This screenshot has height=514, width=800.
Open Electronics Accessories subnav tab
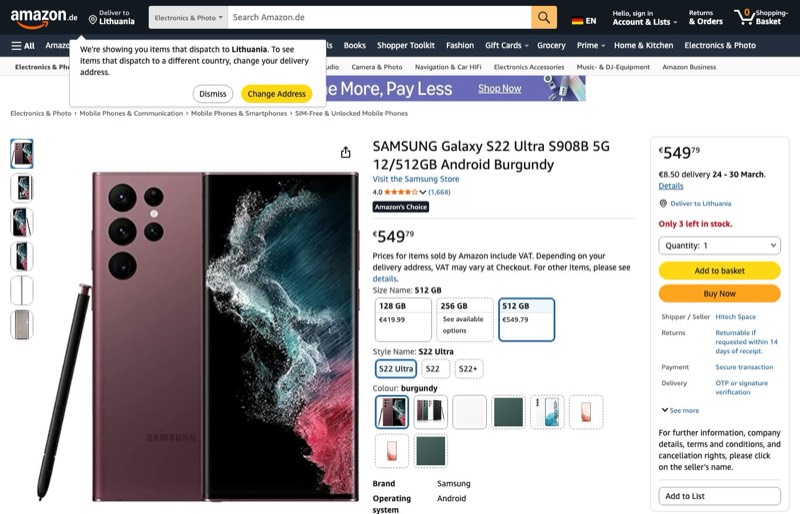tap(529, 67)
